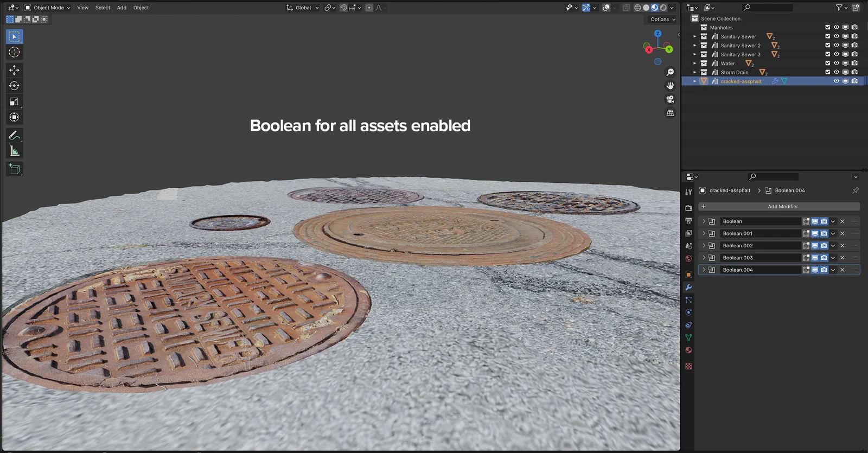Click the Add Modifier button
This screenshot has width=868, height=453.
(x=779, y=207)
